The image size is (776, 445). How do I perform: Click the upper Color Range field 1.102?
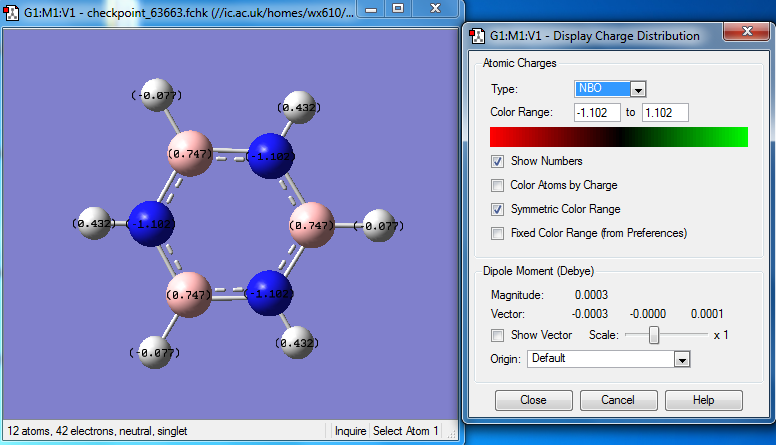(x=665, y=113)
